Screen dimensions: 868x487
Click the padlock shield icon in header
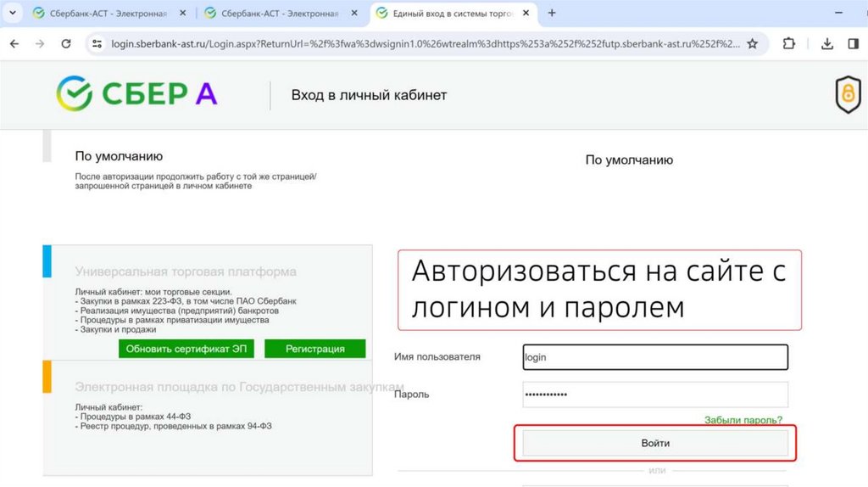point(848,95)
